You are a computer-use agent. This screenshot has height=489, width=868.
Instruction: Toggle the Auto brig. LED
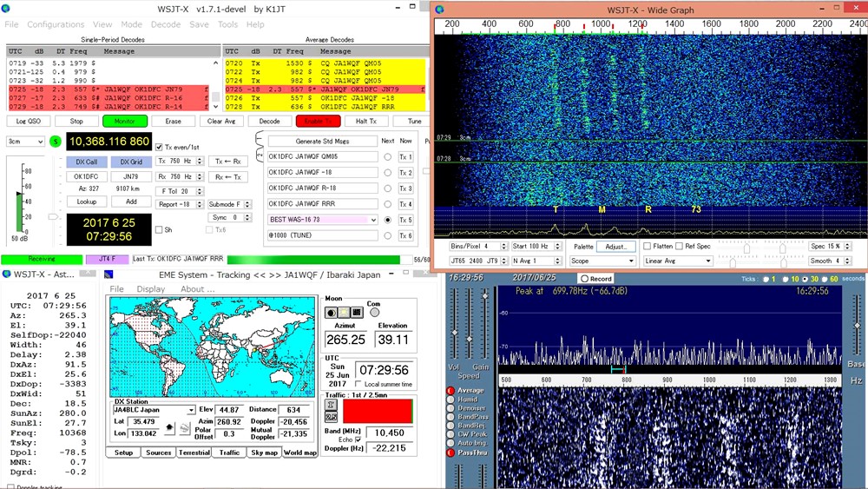tap(450, 443)
